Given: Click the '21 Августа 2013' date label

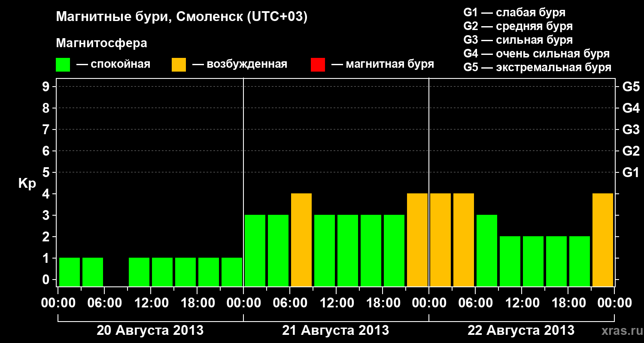Looking at the screenshot, I should point(336,331).
